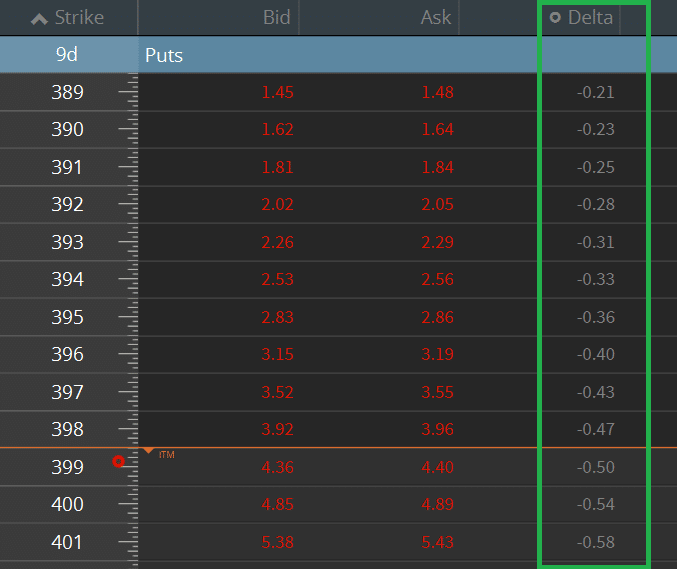Click the ITM label text
This screenshot has height=569, width=677.
tap(167, 455)
